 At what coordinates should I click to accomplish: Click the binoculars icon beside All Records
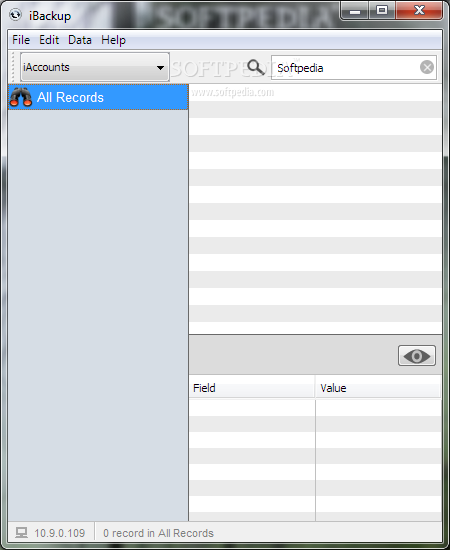(x=21, y=97)
